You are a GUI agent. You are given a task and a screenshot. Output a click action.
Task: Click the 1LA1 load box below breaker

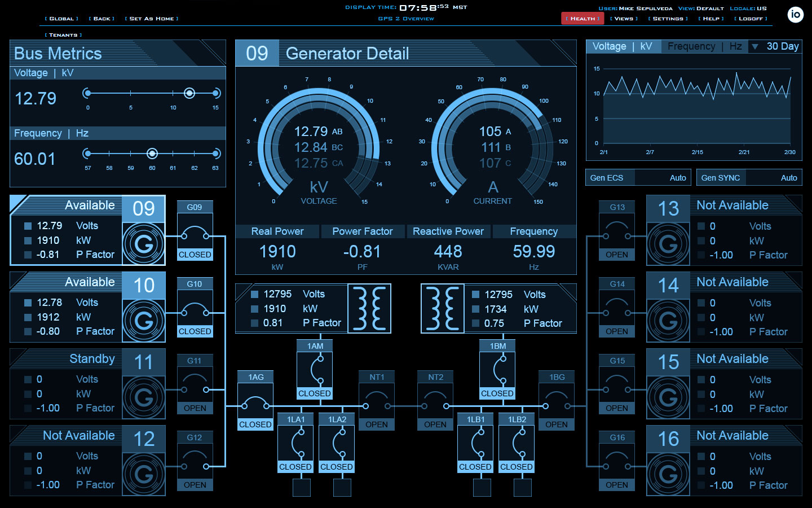pyautogui.click(x=302, y=488)
